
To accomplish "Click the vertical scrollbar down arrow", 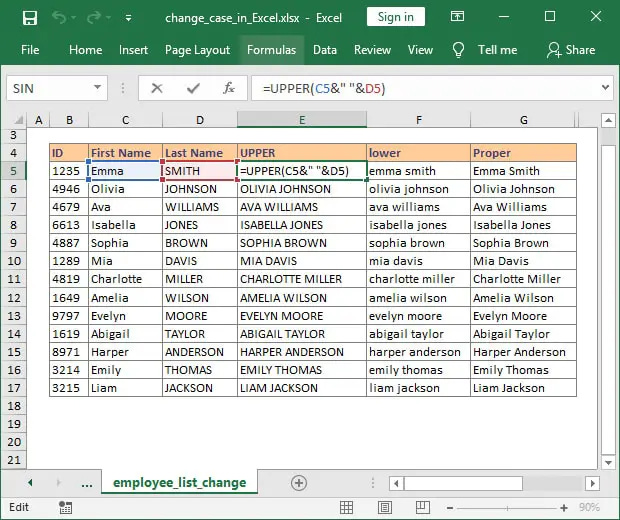I will point(608,462).
